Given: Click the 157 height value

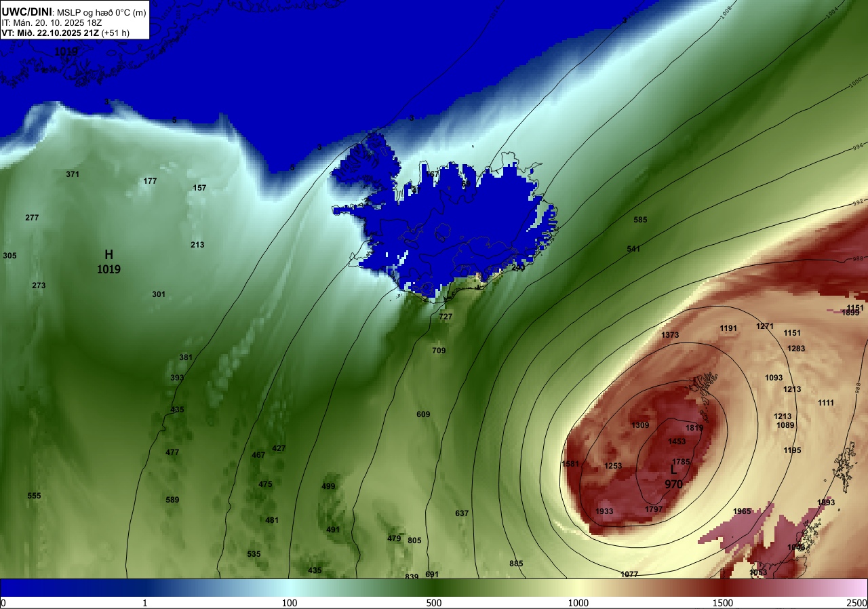Looking at the screenshot, I should tap(199, 188).
